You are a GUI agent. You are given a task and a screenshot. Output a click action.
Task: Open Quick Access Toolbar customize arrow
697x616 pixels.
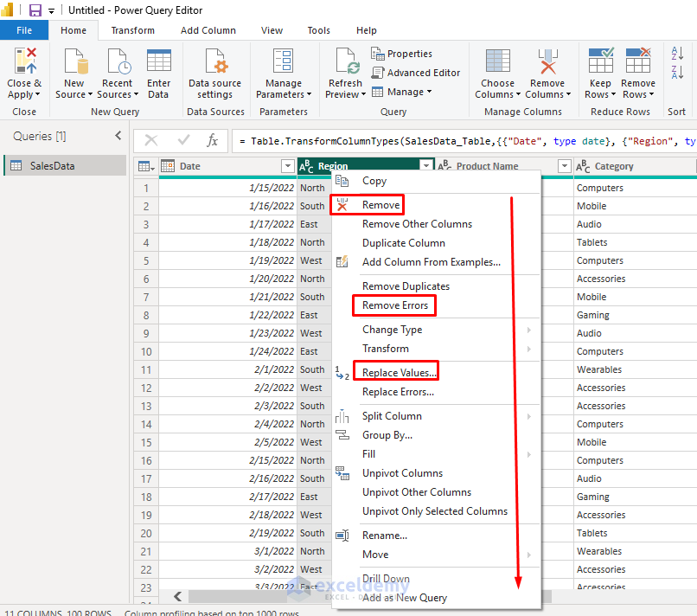pos(52,11)
